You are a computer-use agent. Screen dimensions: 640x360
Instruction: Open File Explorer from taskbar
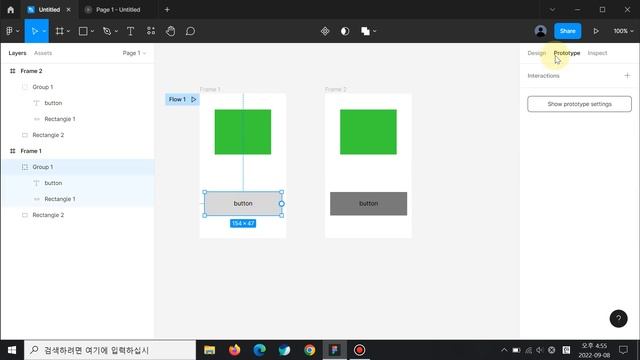point(210,350)
